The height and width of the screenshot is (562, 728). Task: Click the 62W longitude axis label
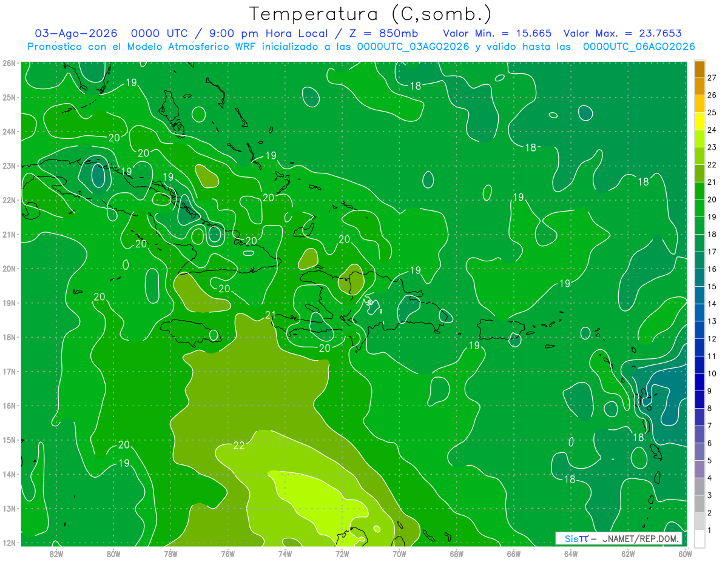(x=629, y=554)
